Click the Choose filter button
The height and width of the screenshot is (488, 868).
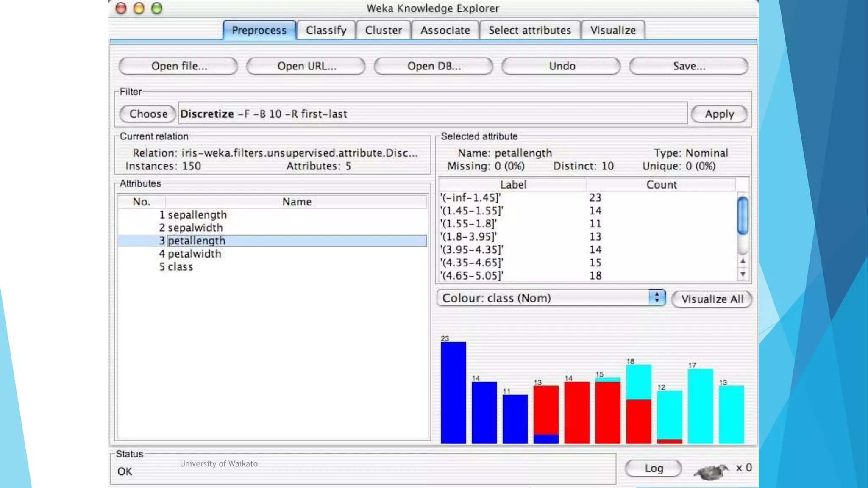pyautogui.click(x=148, y=114)
